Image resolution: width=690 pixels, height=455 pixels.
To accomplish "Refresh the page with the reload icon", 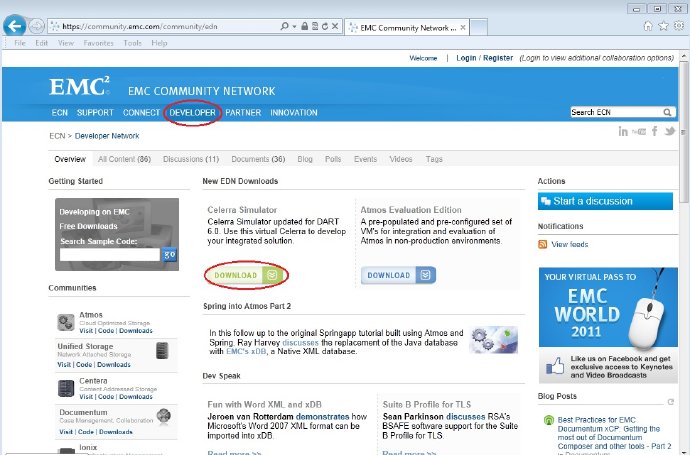I will (325, 26).
